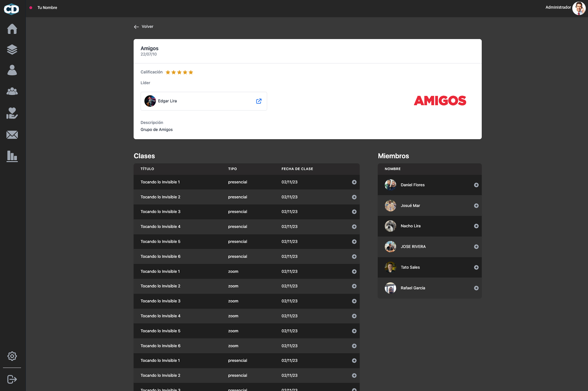Viewport: 588px width, 391px height.
Task: Open first presencial Tocando lo Invisible 1 arrow
Action: click(354, 182)
